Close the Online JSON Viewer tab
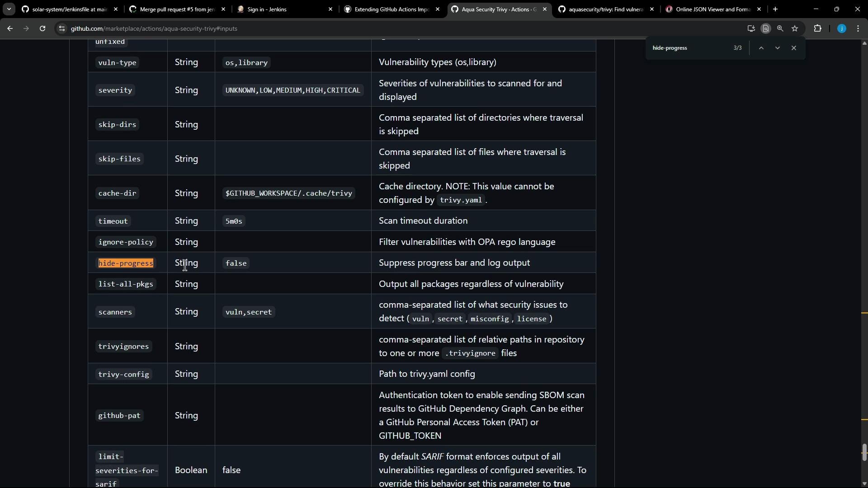The height and width of the screenshot is (488, 868). [759, 9]
